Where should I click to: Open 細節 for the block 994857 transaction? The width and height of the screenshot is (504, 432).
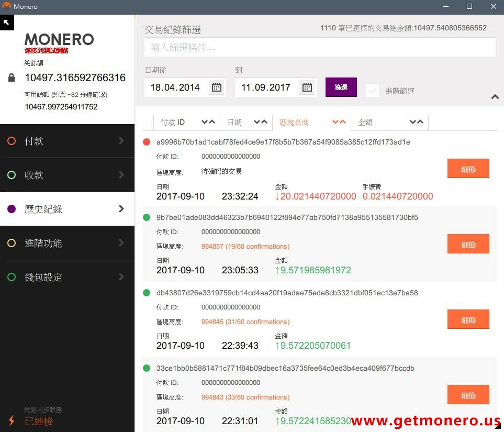[468, 244]
